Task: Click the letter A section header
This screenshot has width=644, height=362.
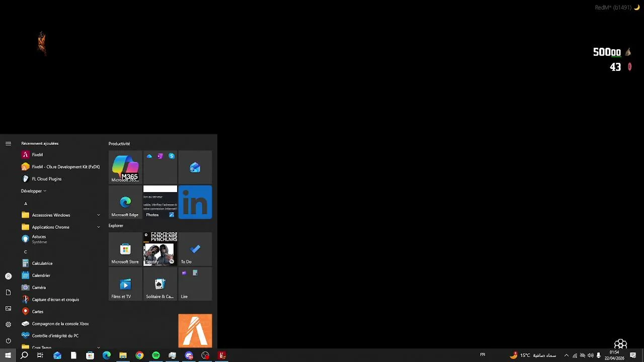Action: (x=26, y=204)
